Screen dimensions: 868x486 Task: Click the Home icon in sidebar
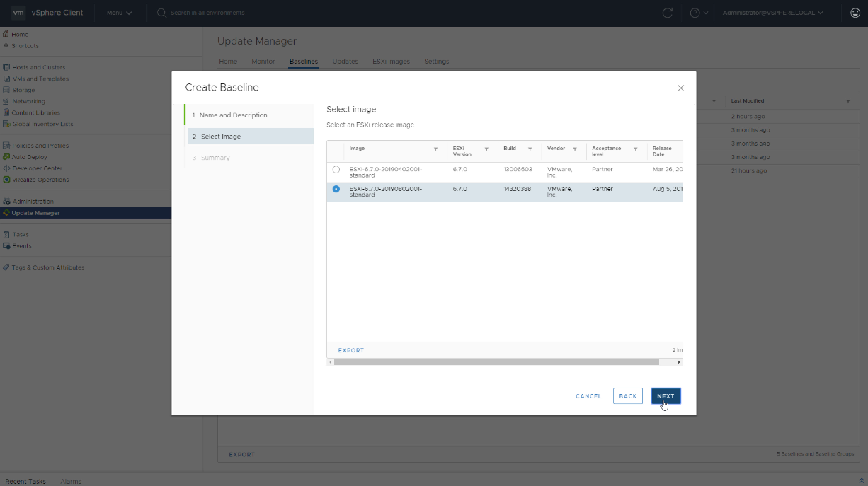coord(6,34)
